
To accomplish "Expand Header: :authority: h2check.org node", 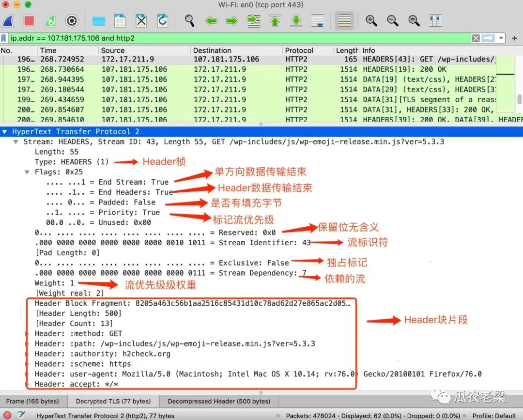I will 26,354.
